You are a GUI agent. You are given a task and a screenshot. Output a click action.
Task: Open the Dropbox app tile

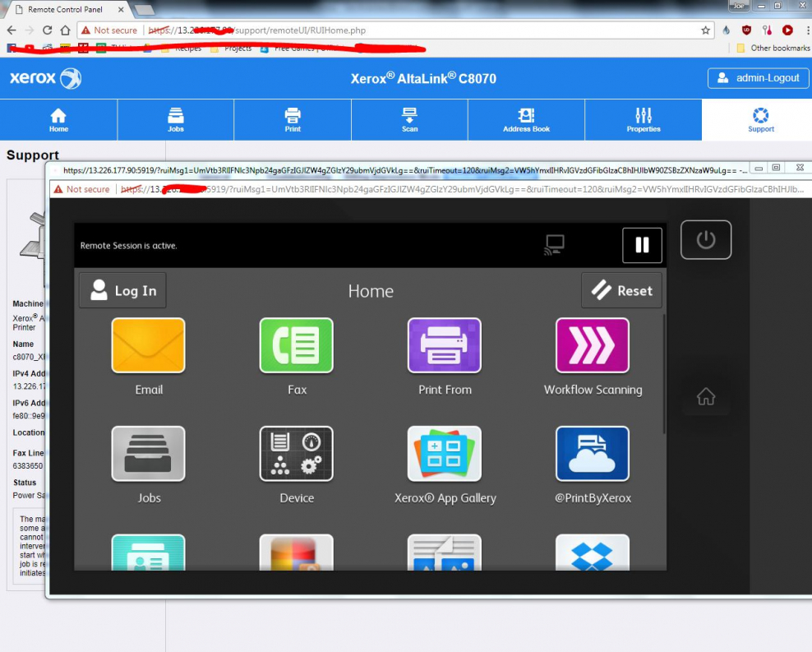click(593, 555)
